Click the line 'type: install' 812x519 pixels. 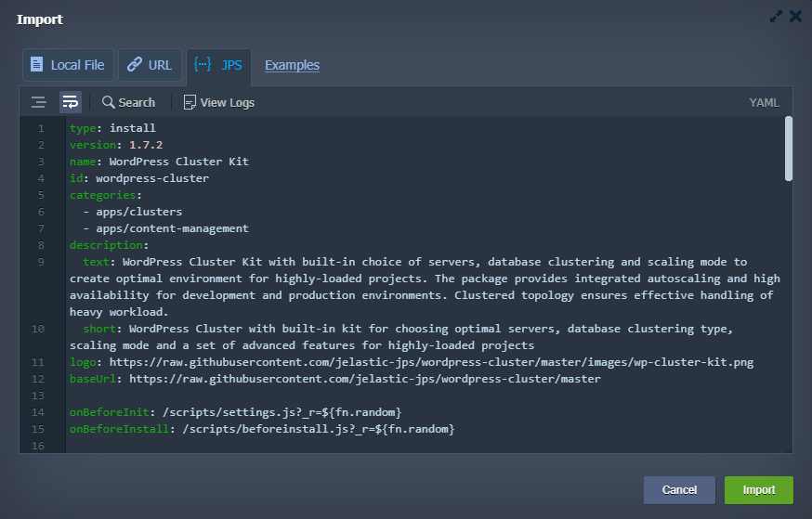tap(112, 128)
